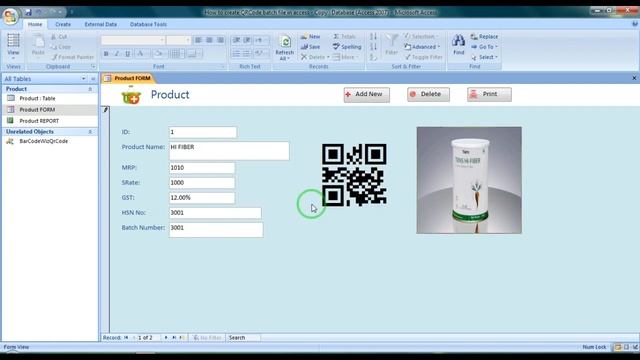Toggle Filter in Sort & Filter group
This screenshot has width=640, height=360.
(x=423, y=57)
